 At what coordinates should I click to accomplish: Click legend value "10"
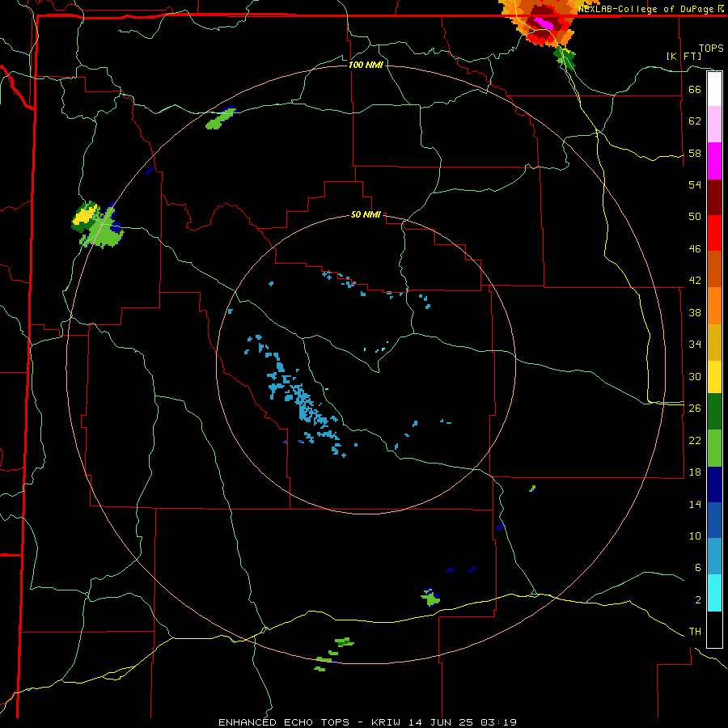(695, 536)
